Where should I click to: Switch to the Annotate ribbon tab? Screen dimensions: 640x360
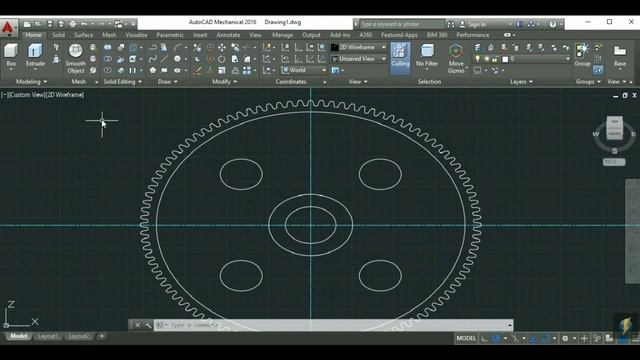tap(228, 35)
